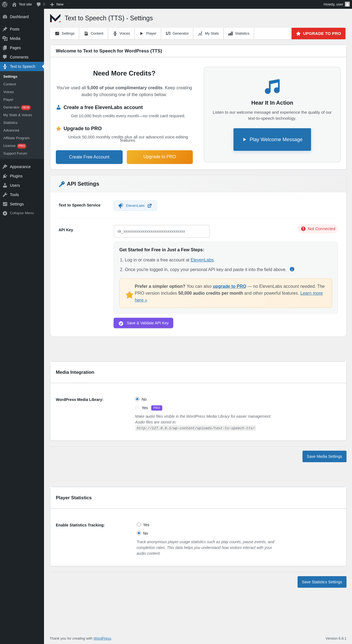Open License PRO submenu item
This screenshot has width=352, height=644.
(x=22, y=146)
